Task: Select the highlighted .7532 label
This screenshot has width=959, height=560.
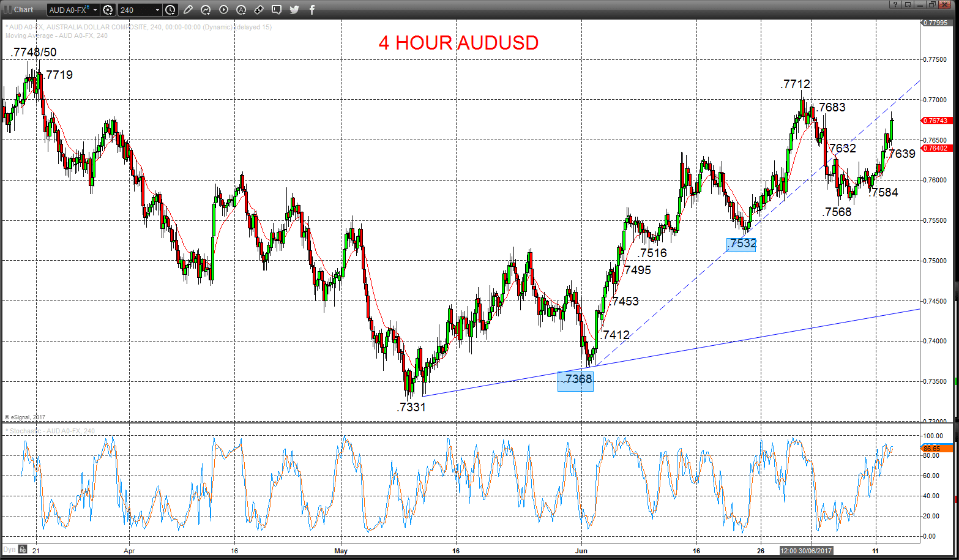Action: point(741,244)
